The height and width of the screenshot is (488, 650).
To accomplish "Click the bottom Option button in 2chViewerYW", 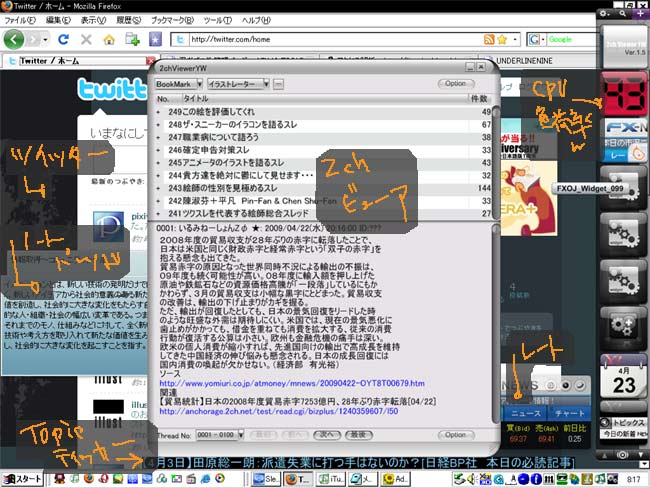I will pyautogui.click(x=456, y=435).
